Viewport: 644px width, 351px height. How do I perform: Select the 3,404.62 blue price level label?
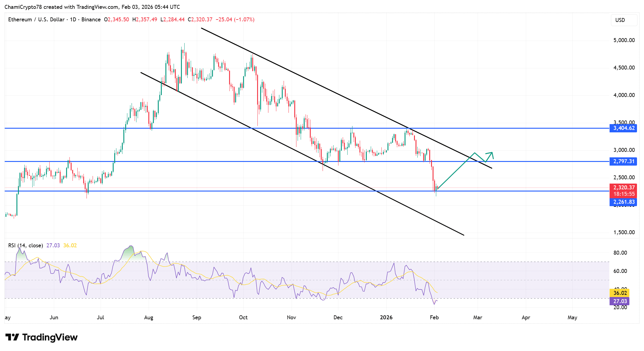pyautogui.click(x=624, y=128)
